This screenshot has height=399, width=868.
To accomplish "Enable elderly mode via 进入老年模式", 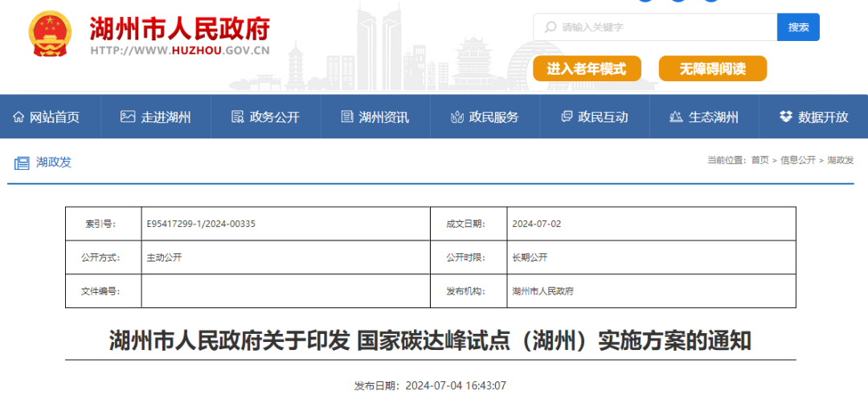I will 587,69.
